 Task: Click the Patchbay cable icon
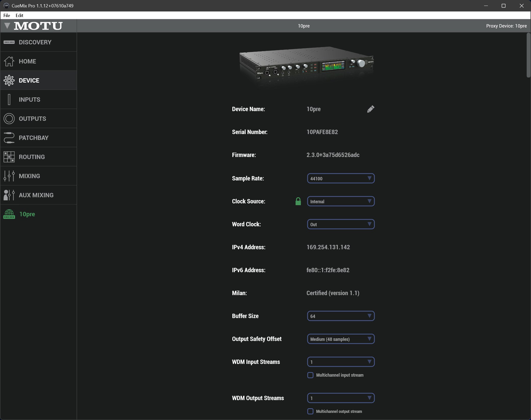pyautogui.click(x=9, y=138)
